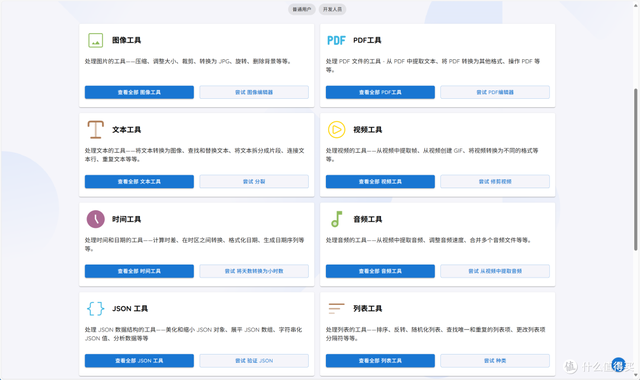Select the 普通用户 filter chip
Viewport: 640px width, 380px height.
click(302, 9)
